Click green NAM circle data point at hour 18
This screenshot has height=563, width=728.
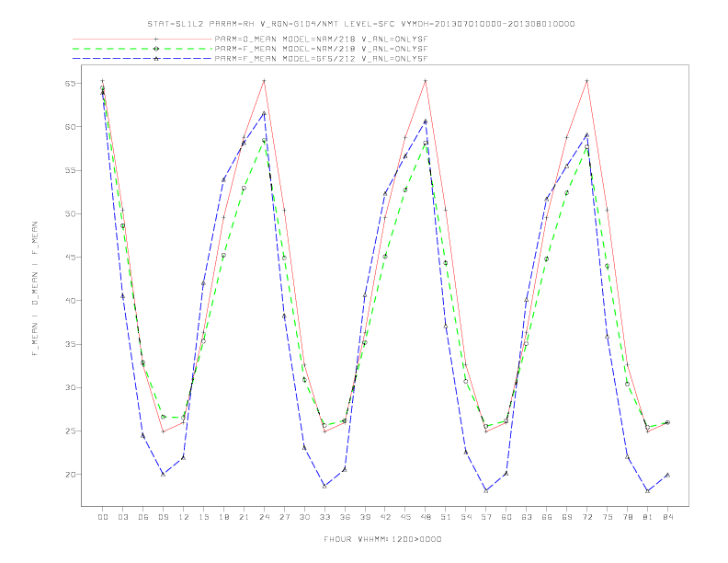tap(223, 256)
